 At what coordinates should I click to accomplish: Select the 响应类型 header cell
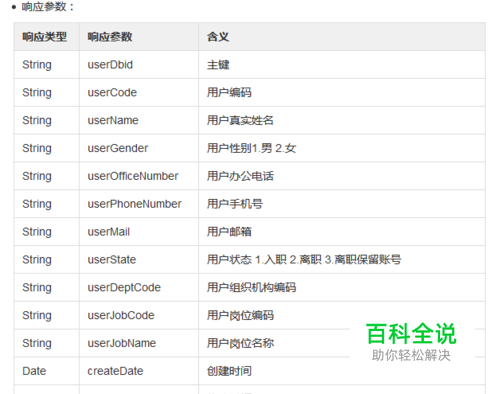click(x=46, y=37)
